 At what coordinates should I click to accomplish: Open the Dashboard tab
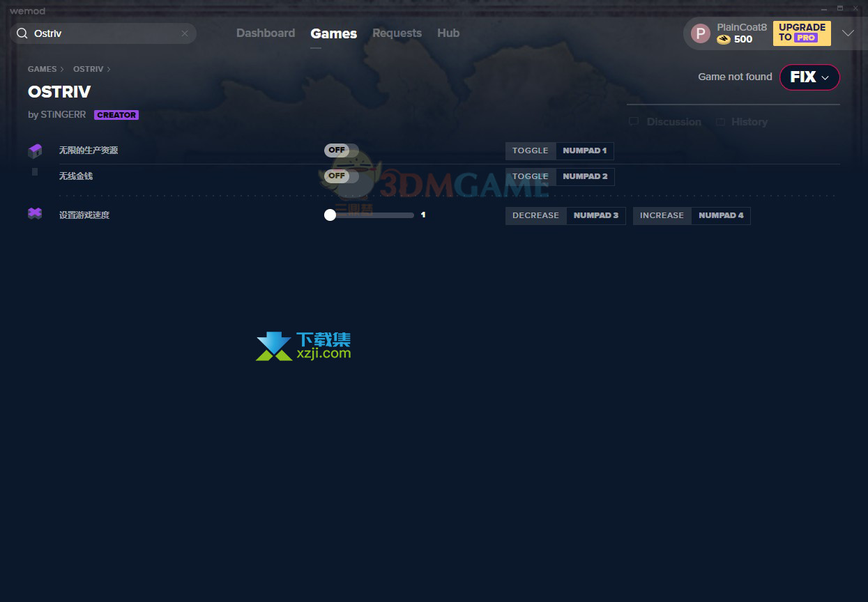[x=266, y=33]
